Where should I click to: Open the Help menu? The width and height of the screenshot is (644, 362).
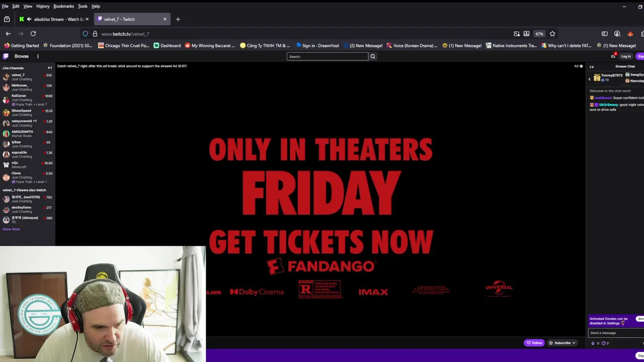click(96, 6)
